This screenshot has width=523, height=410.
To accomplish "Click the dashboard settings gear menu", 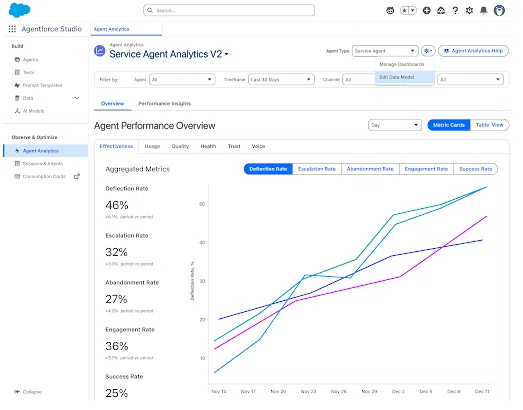I will point(428,51).
